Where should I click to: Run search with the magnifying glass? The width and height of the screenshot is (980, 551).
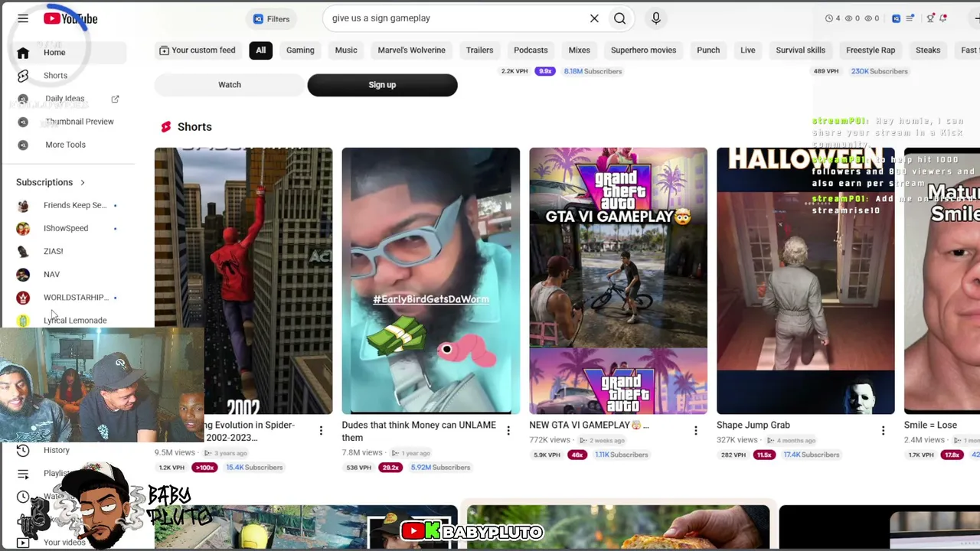tap(620, 18)
